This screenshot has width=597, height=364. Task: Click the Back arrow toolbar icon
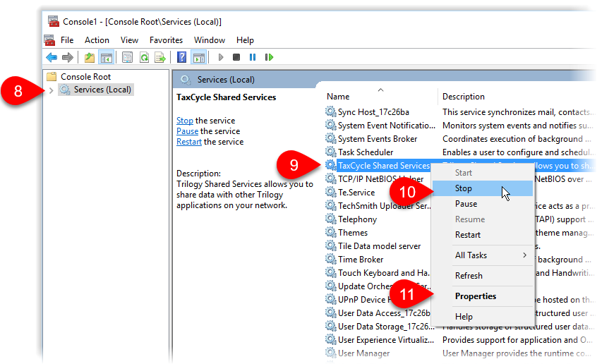52,58
